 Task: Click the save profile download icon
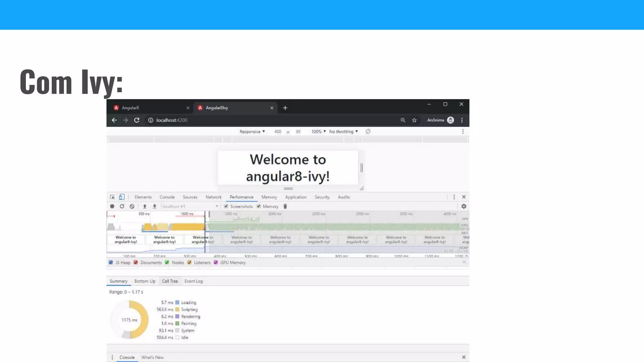click(x=154, y=206)
